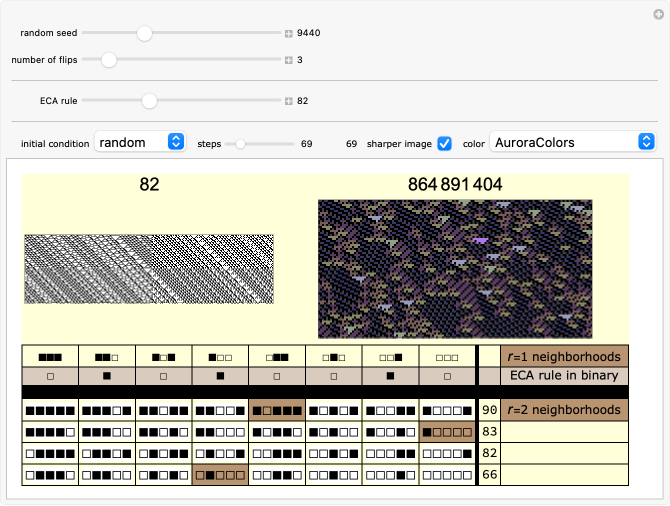
Task: Click the plus icon beside random seed value
Action: (288, 33)
